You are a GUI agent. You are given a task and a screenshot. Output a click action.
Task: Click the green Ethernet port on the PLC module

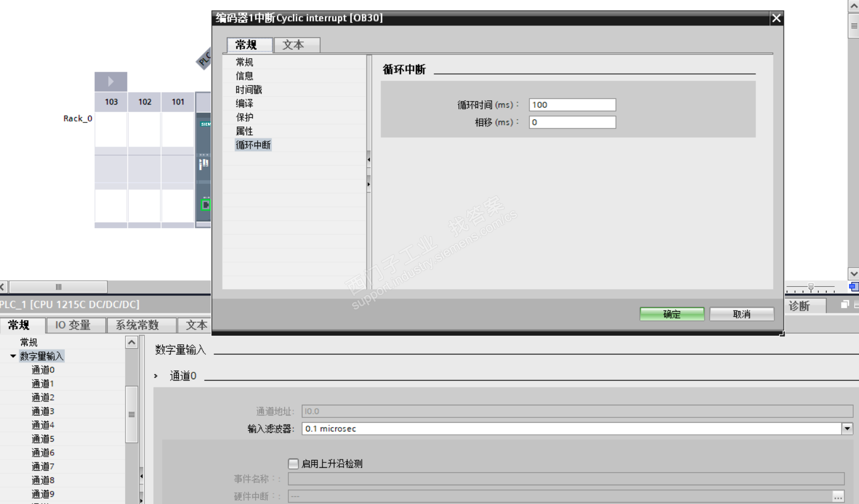click(205, 205)
